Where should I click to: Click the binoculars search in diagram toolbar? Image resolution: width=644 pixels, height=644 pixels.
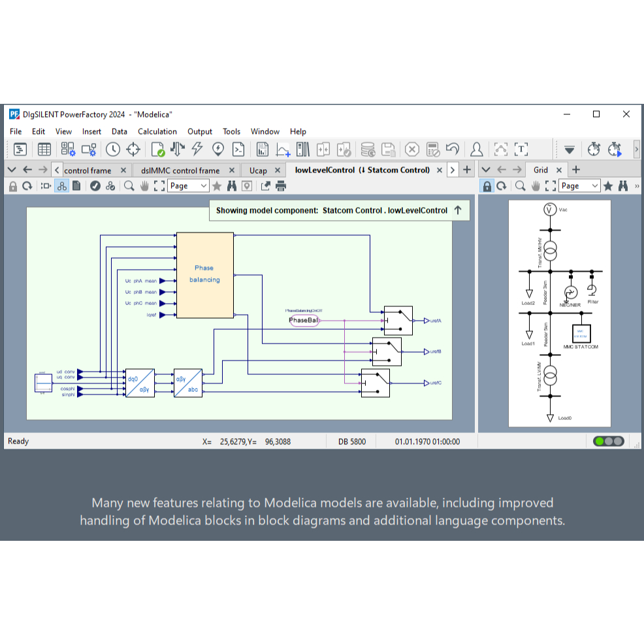[x=232, y=186]
